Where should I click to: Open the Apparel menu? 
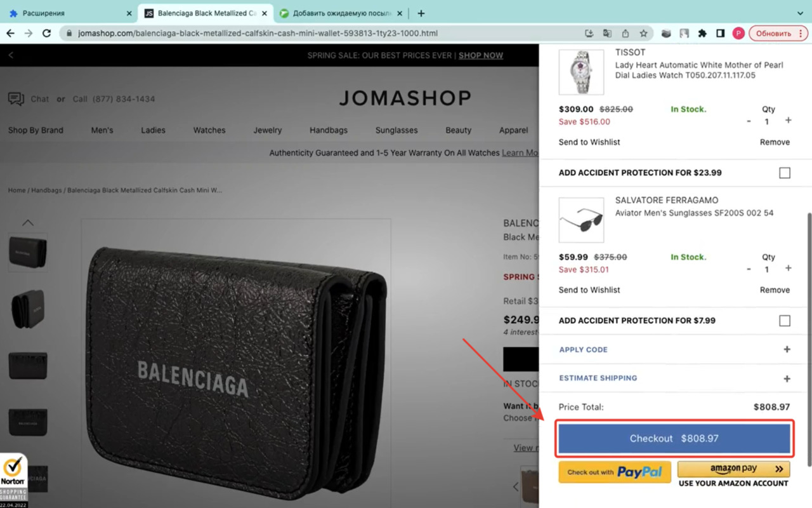[x=513, y=130]
